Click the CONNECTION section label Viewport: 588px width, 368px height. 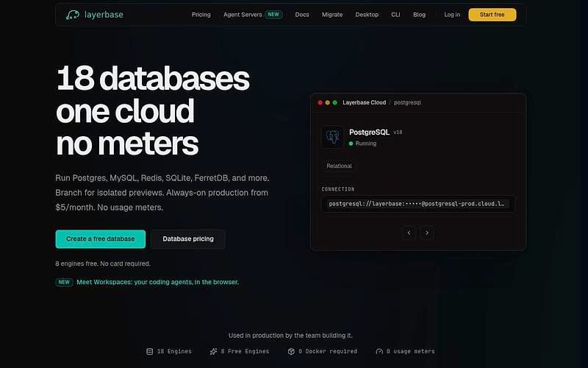338,189
